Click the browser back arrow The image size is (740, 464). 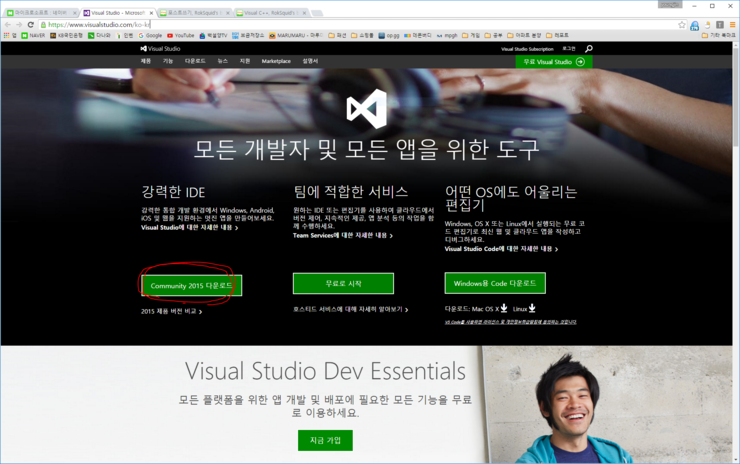8,25
